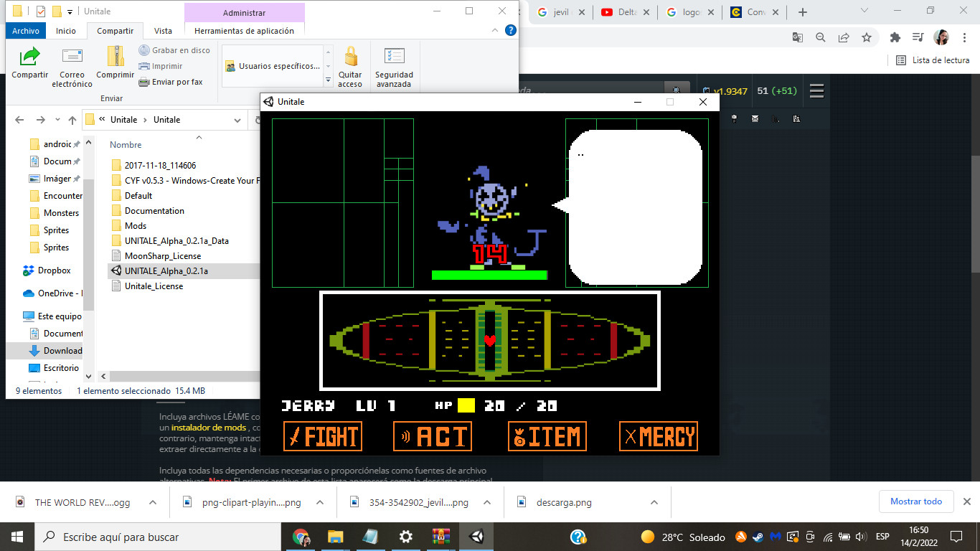This screenshot has height=551, width=980.
Task: Select the 2017-11-18_114606 folder
Action: (x=160, y=165)
